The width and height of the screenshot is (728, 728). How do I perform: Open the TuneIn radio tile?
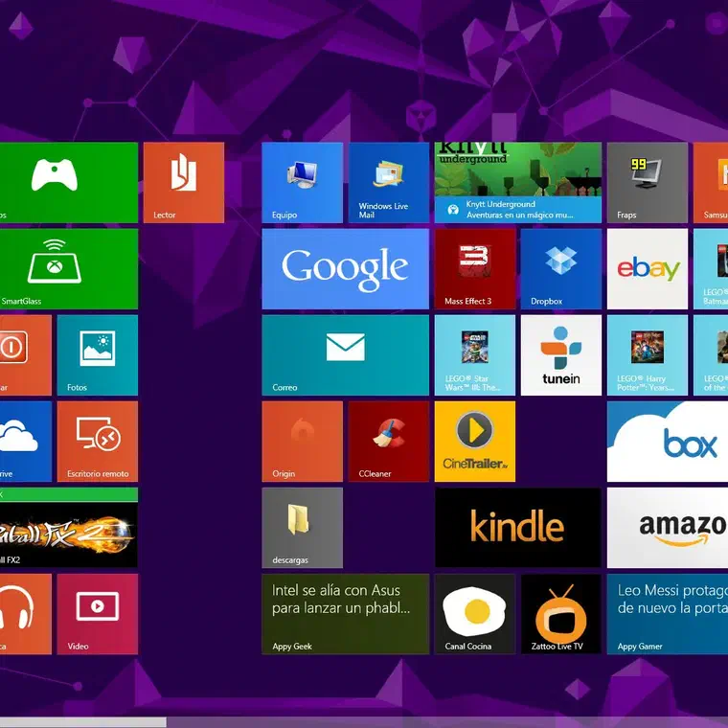click(561, 355)
